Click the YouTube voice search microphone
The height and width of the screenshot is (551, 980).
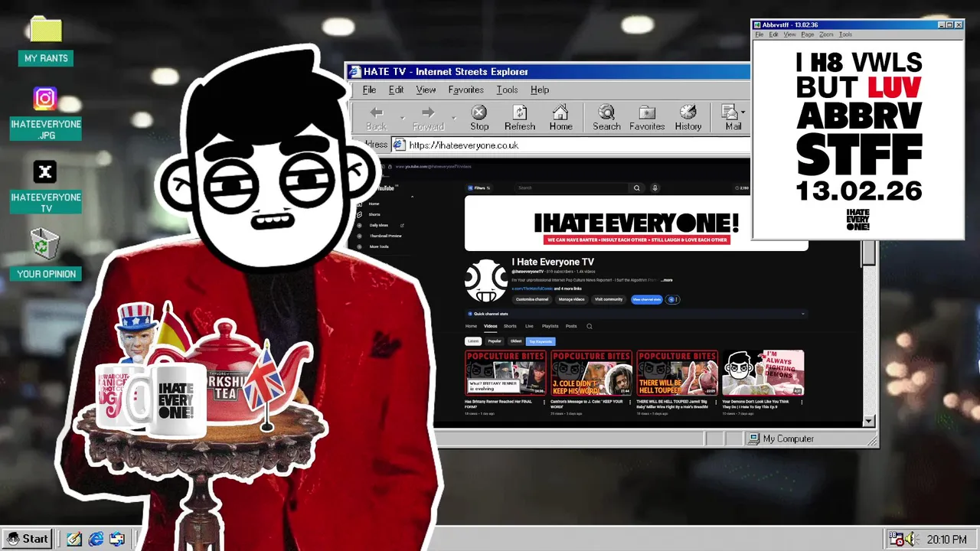[655, 187]
